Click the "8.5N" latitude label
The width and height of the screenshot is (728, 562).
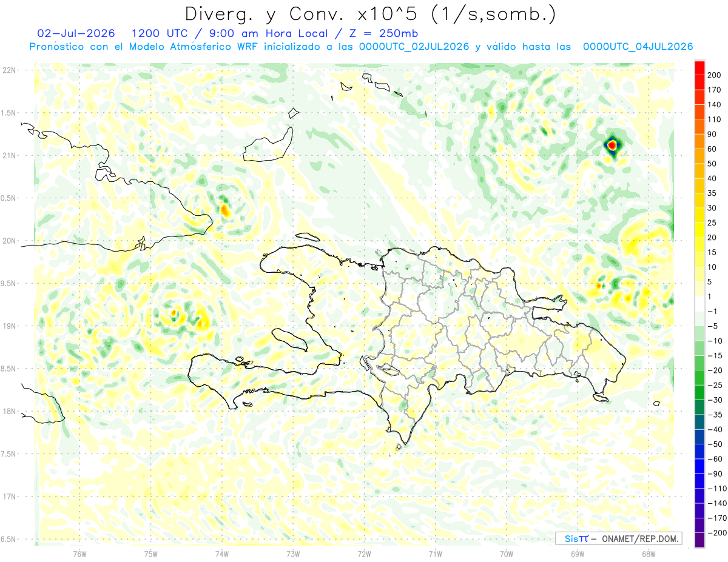click(x=8, y=369)
